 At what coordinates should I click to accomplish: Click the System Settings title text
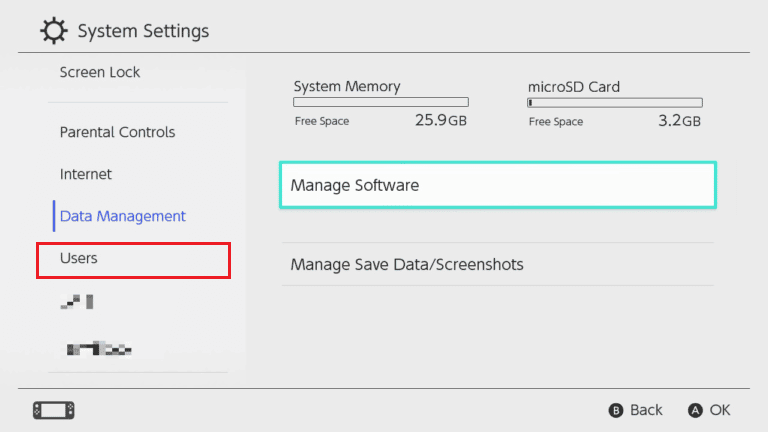point(143,31)
